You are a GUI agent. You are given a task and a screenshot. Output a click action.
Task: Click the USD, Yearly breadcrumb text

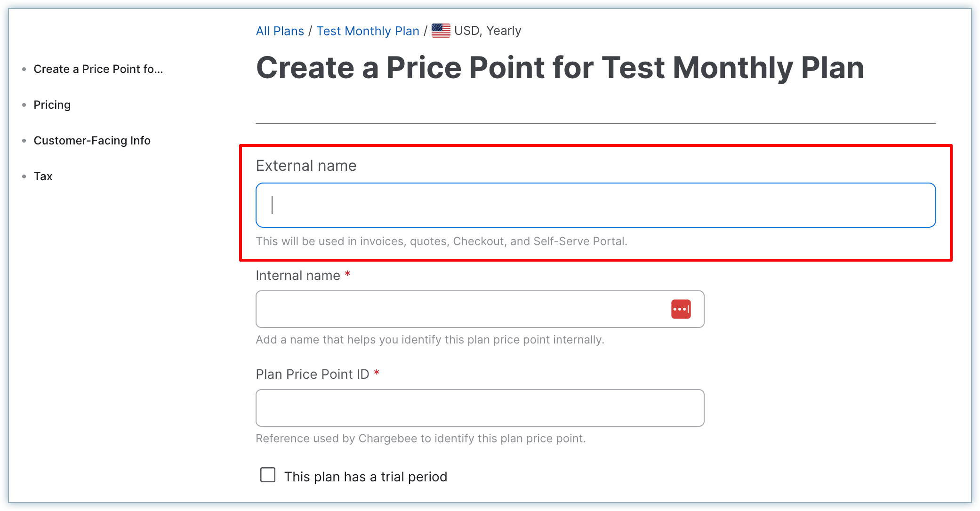488,31
